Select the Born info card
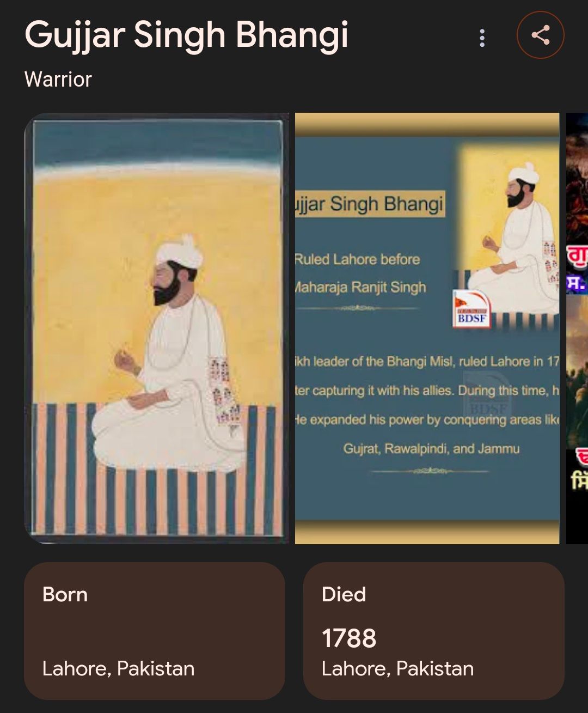 click(x=155, y=631)
